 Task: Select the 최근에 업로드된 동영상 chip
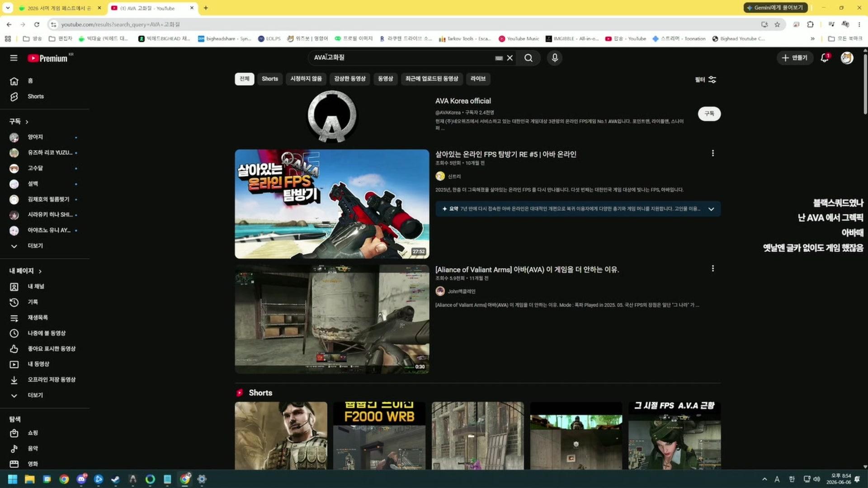click(432, 79)
